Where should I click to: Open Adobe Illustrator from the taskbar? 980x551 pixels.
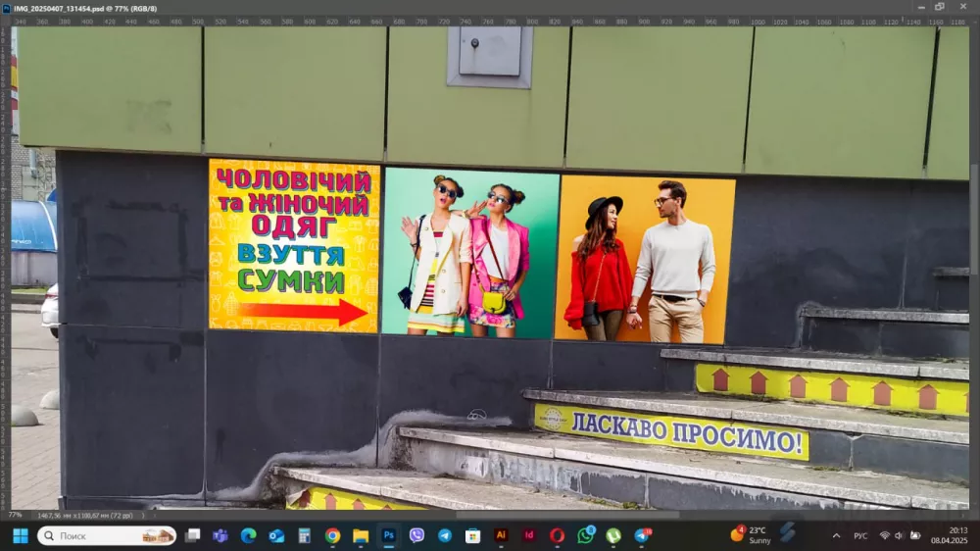pos(501,535)
